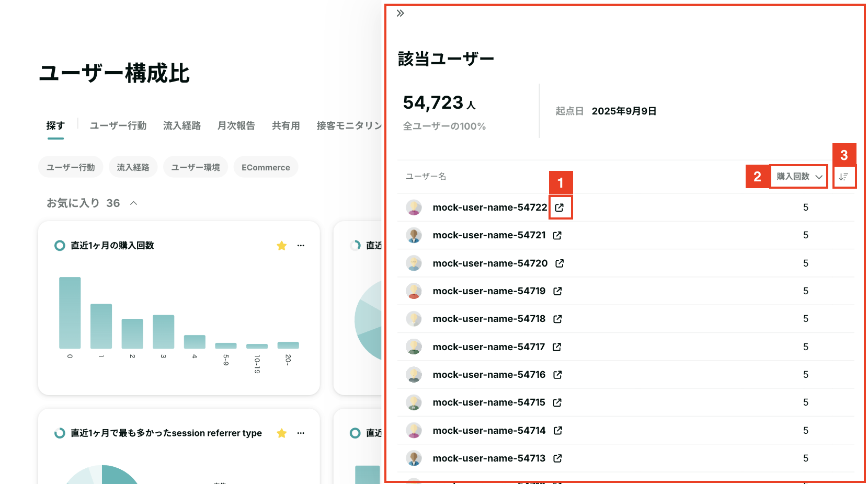Viewport: 868px width, 484px height.
Task: Switch to the 接客モニタリング tab
Action: pyautogui.click(x=349, y=126)
